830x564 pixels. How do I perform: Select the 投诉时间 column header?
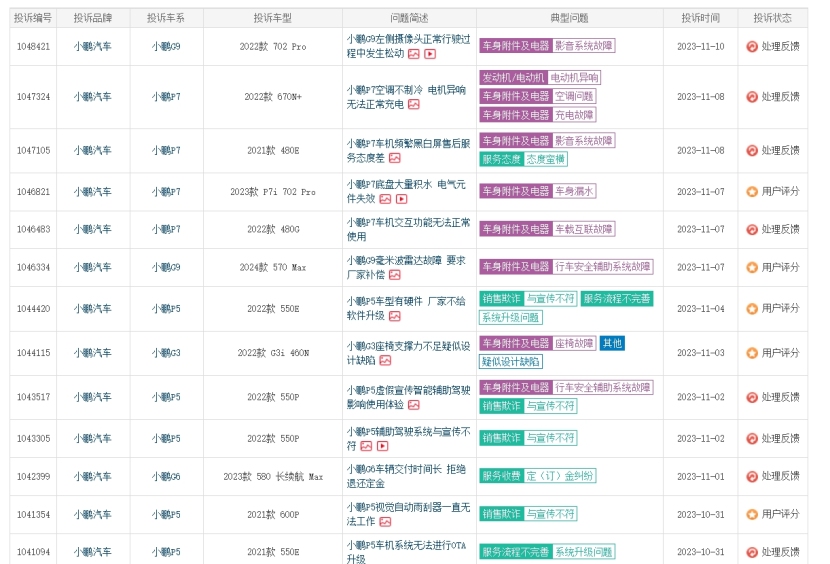click(700, 18)
